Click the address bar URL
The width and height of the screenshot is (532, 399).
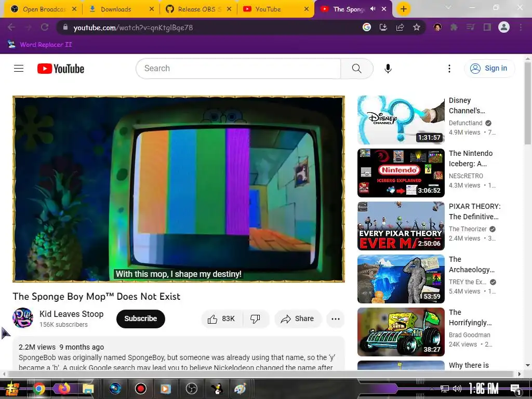pyautogui.click(x=133, y=28)
